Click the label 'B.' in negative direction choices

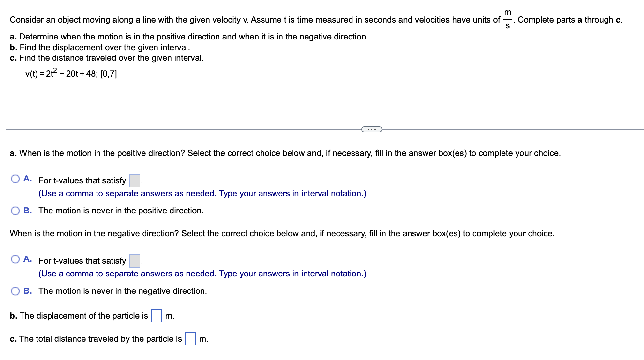(x=28, y=291)
